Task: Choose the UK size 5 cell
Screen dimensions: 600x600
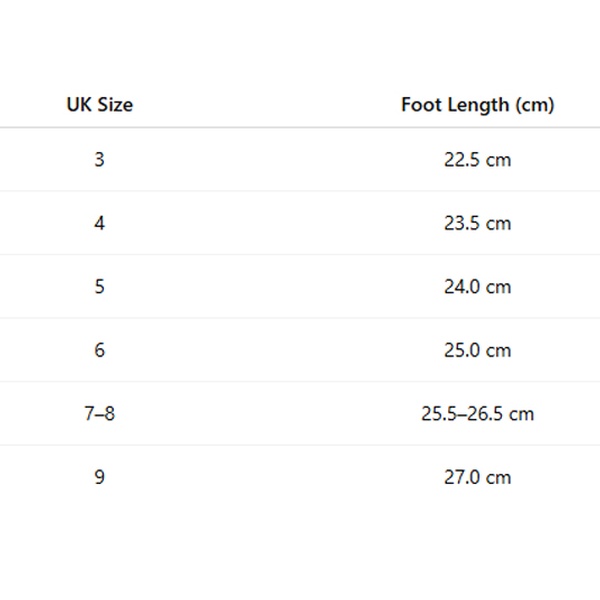Action: coord(99,287)
